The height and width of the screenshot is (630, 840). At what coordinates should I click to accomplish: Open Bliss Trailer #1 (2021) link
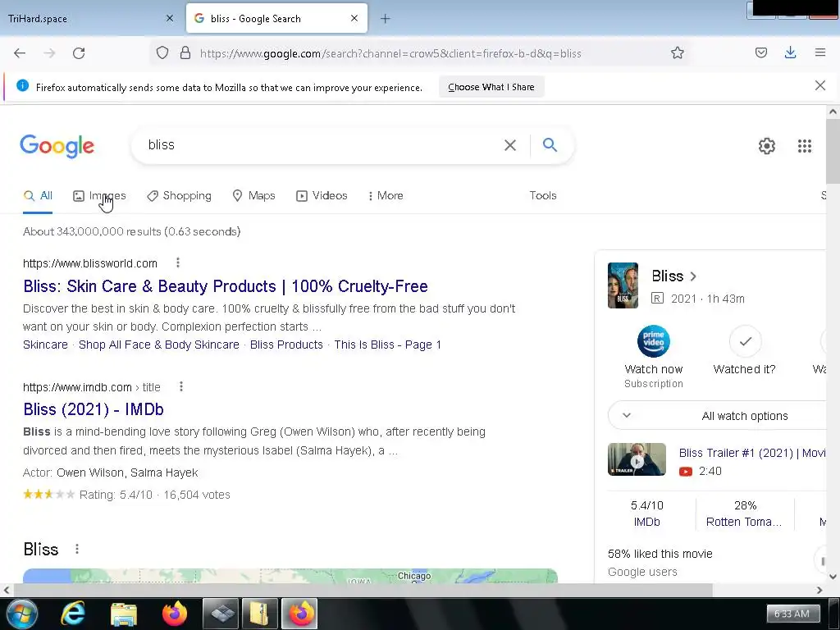tap(752, 453)
